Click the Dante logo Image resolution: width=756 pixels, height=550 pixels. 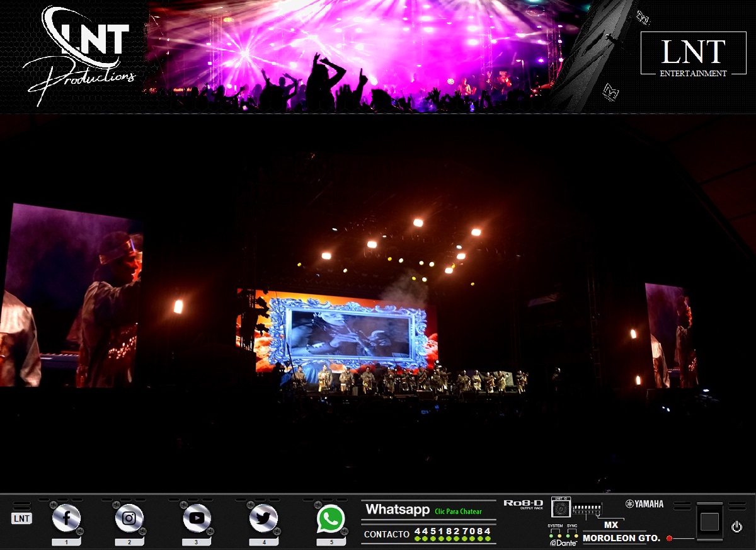tap(563, 542)
